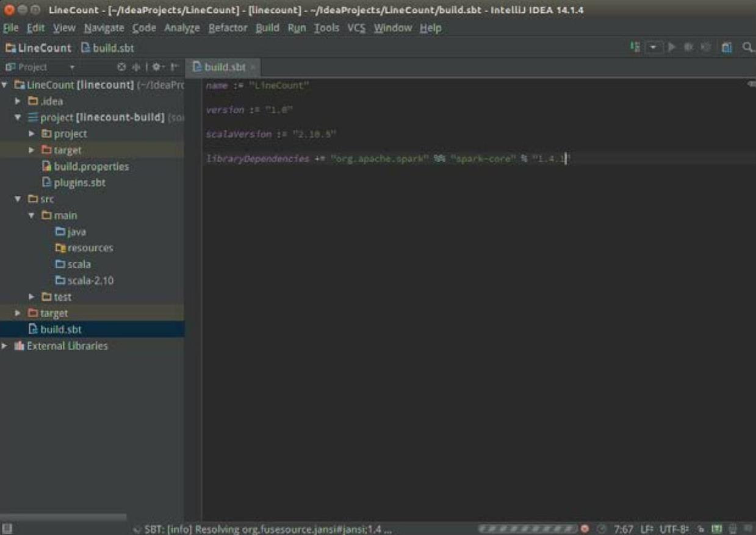
Task: Expand the External Libraries node
Action: tap(5, 346)
